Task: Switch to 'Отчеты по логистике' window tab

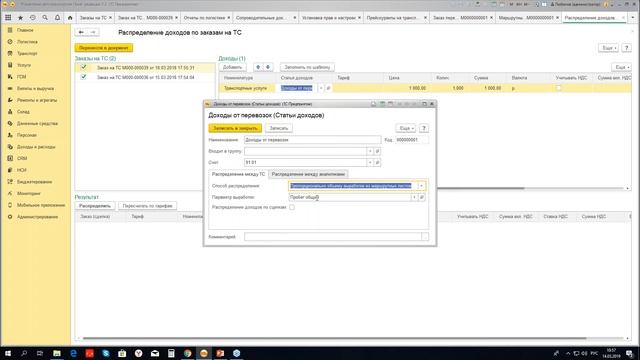Action: [204, 18]
